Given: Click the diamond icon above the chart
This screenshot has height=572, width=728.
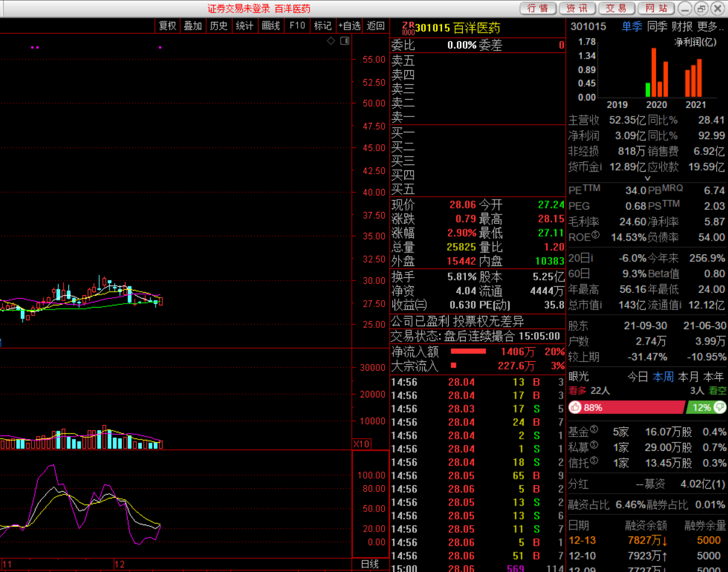Looking at the screenshot, I should click(331, 40).
